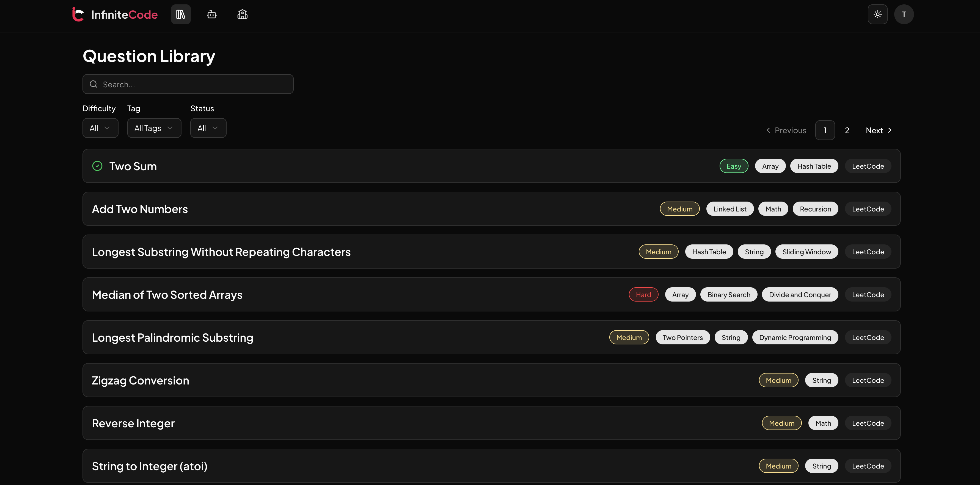This screenshot has width=980, height=485.
Task: Click the green Easy difficulty badge
Action: (x=733, y=166)
